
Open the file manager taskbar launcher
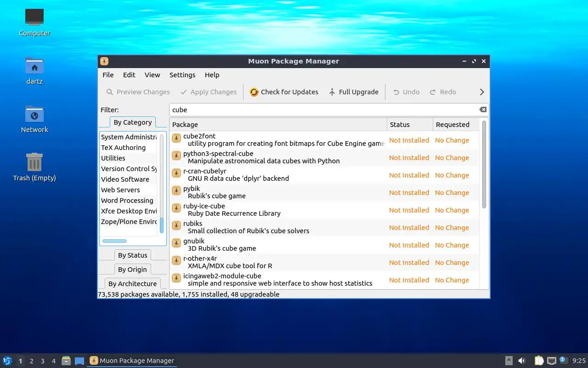(66, 361)
